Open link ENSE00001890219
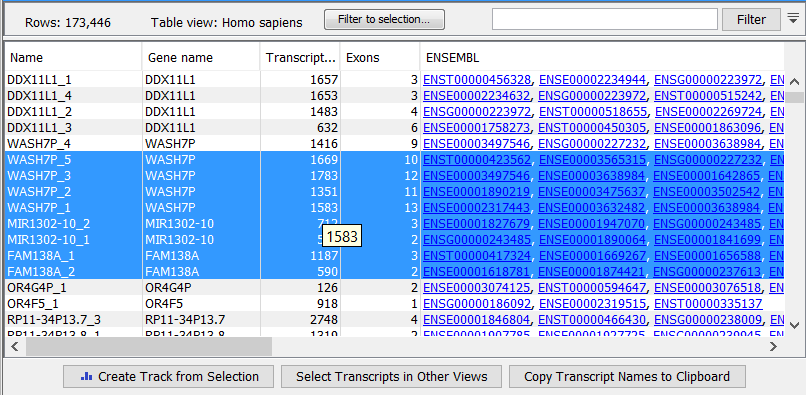Screen dimensions: 806x395 coord(477,192)
